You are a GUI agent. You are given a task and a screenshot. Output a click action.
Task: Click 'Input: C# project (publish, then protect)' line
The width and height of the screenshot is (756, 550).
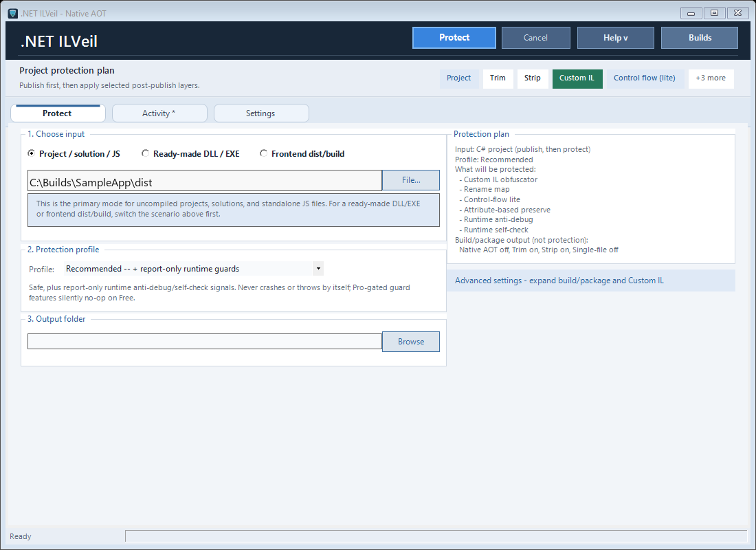[522, 150]
